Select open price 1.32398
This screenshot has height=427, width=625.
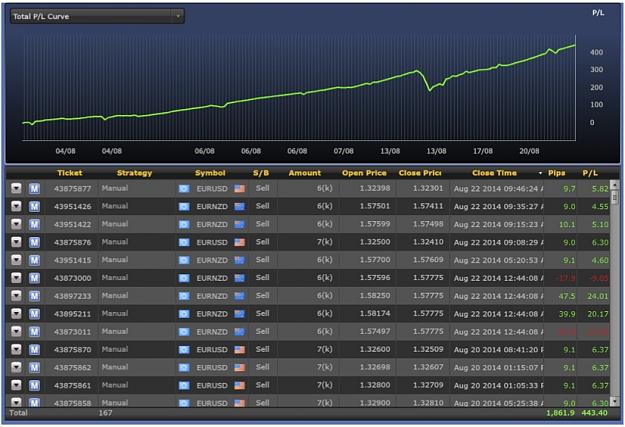[x=375, y=188]
